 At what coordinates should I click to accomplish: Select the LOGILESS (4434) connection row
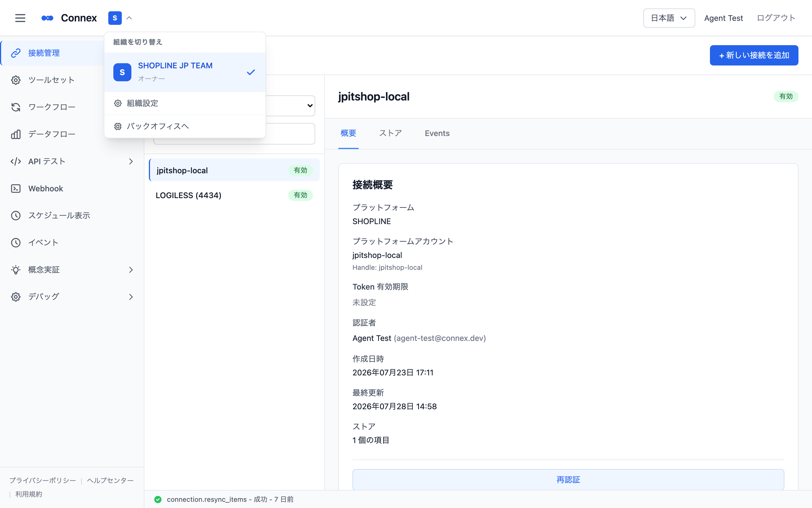pos(234,195)
